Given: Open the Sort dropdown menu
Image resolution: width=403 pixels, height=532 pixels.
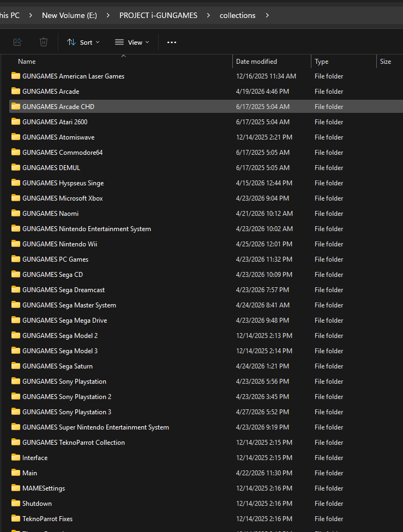Looking at the screenshot, I should (x=83, y=43).
